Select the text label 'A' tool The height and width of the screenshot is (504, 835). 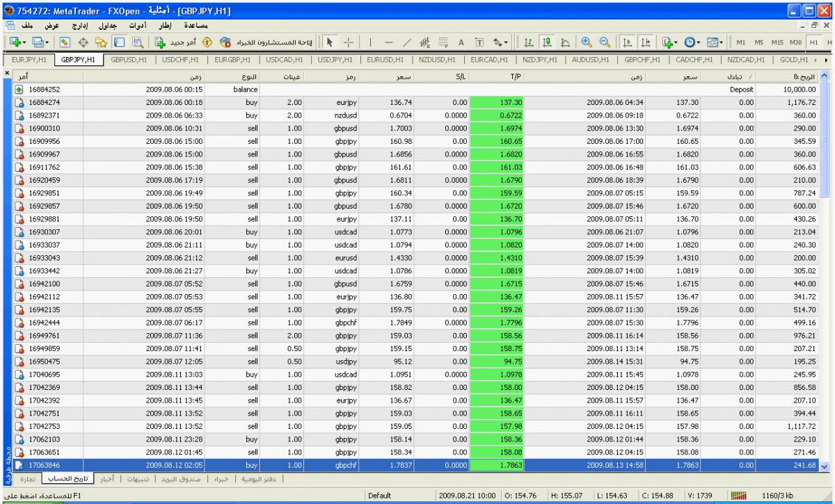tap(461, 42)
